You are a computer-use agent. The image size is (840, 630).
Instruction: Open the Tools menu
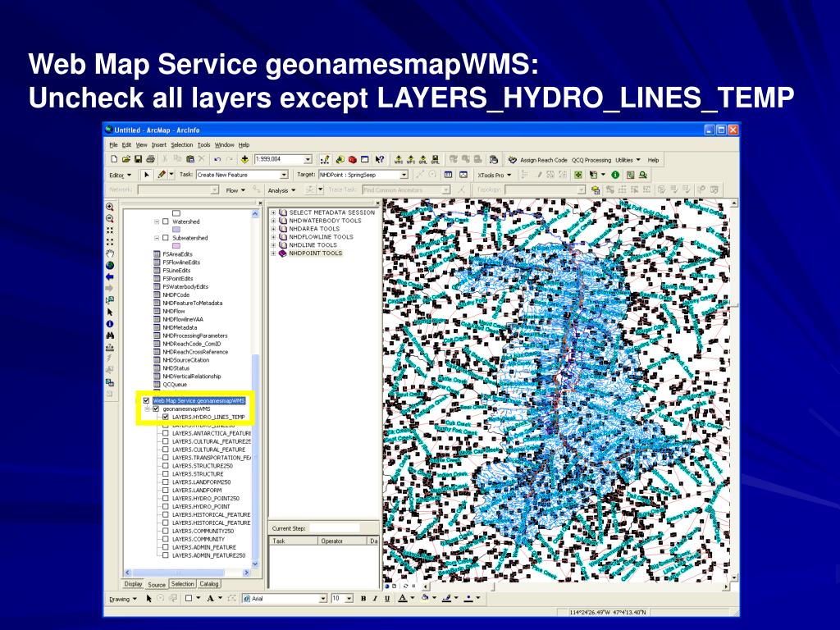203,144
